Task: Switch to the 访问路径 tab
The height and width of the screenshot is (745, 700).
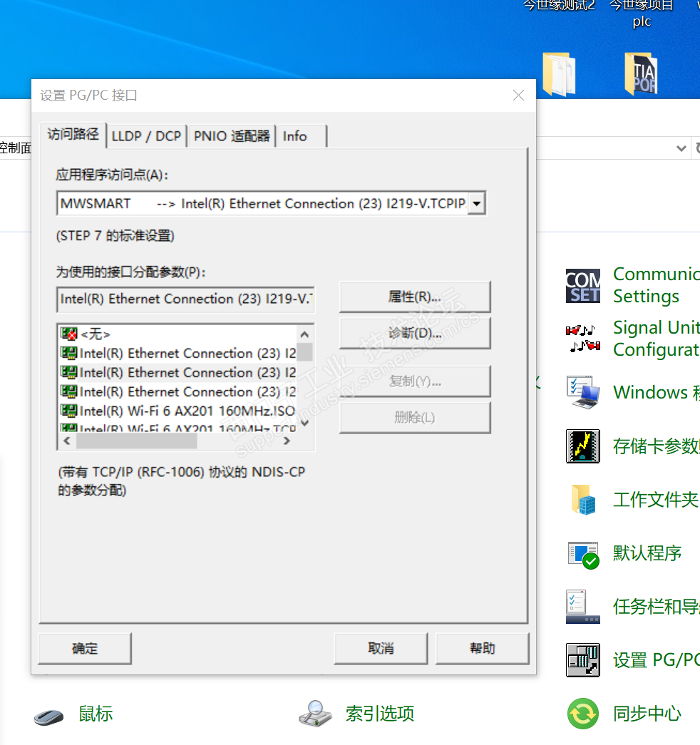Action: [x=73, y=135]
